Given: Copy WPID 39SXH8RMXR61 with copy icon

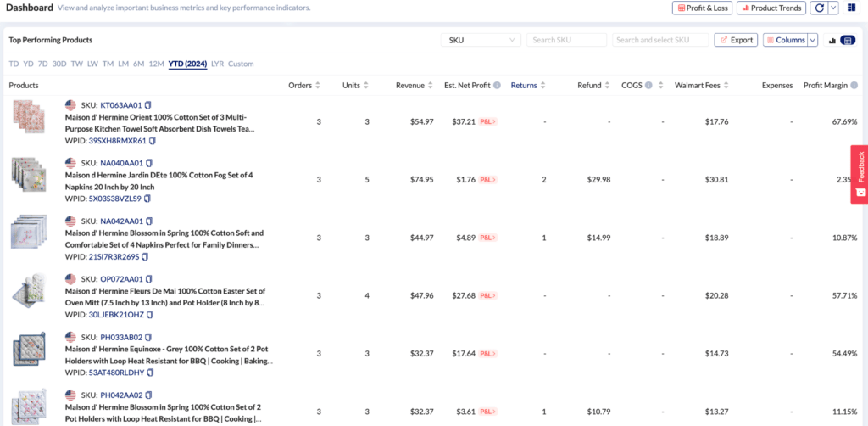Looking at the screenshot, I should (153, 141).
